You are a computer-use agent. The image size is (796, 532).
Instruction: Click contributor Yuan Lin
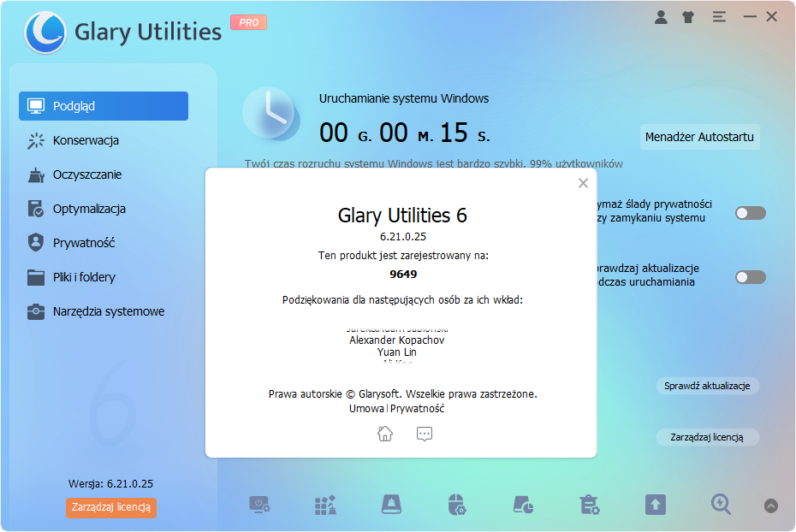(396, 352)
